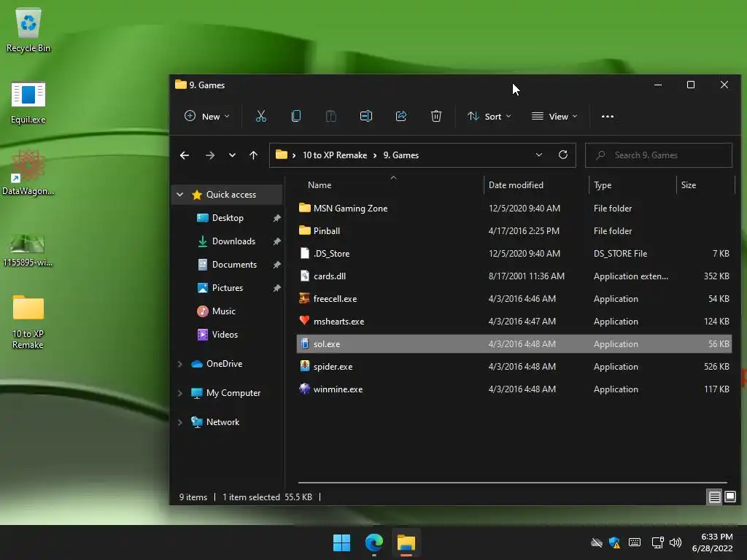Viewport: 747px width, 560px height.
Task: Click the Share icon in toolbar
Action: pyautogui.click(x=401, y=116)
